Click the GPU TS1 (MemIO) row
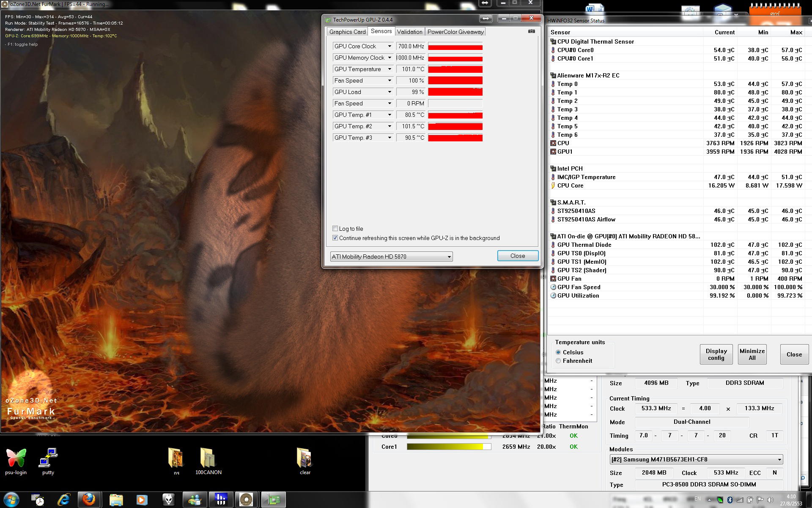 pyautogui.click(x=677, y=262)
